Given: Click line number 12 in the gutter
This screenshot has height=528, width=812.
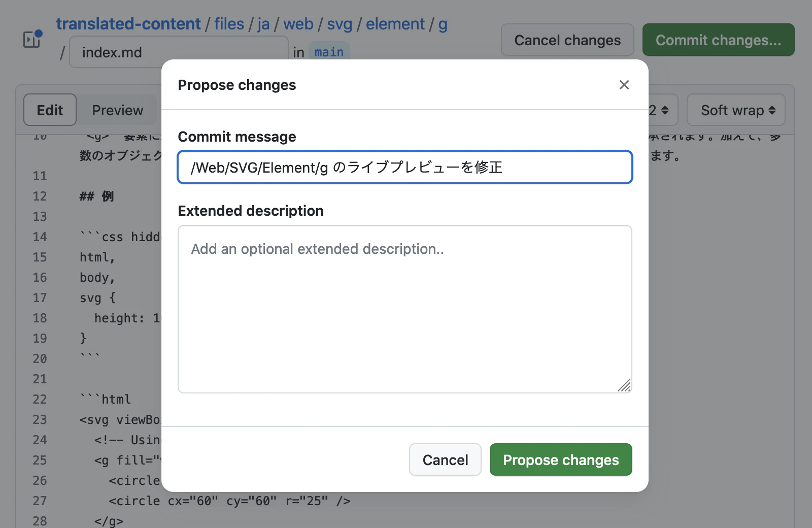Looking at the screenshot, I should (40, 196).
